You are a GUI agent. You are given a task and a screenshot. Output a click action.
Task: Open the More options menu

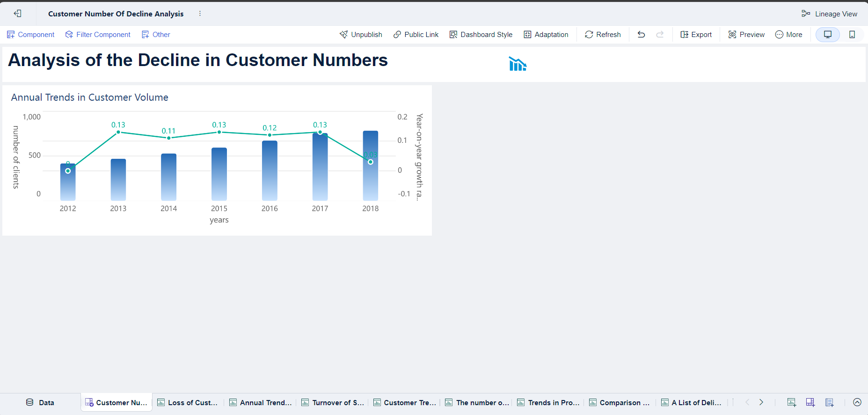[x=788, y=35]
